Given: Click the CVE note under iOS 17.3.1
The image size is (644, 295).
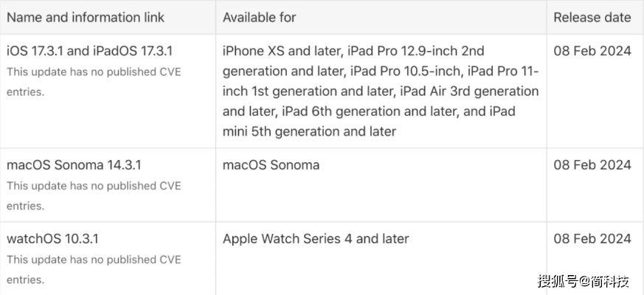Looking at the screenshot, I should pos(94,82).
